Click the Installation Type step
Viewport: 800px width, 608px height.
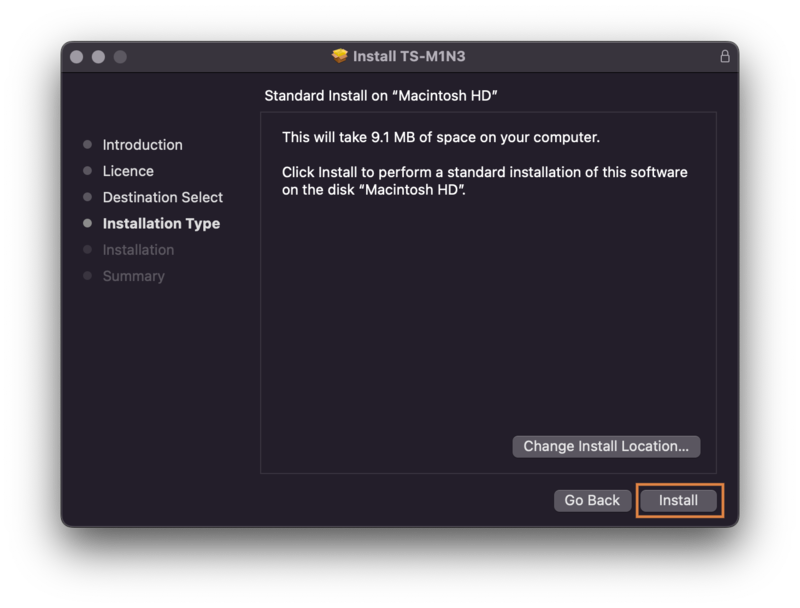[x=161, y=223]
